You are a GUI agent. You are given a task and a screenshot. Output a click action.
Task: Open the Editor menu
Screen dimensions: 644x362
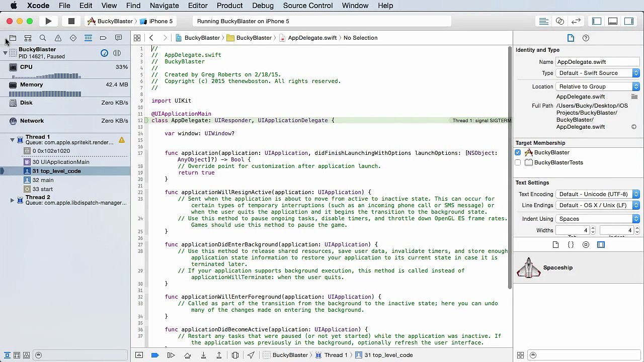coord(198,6)
